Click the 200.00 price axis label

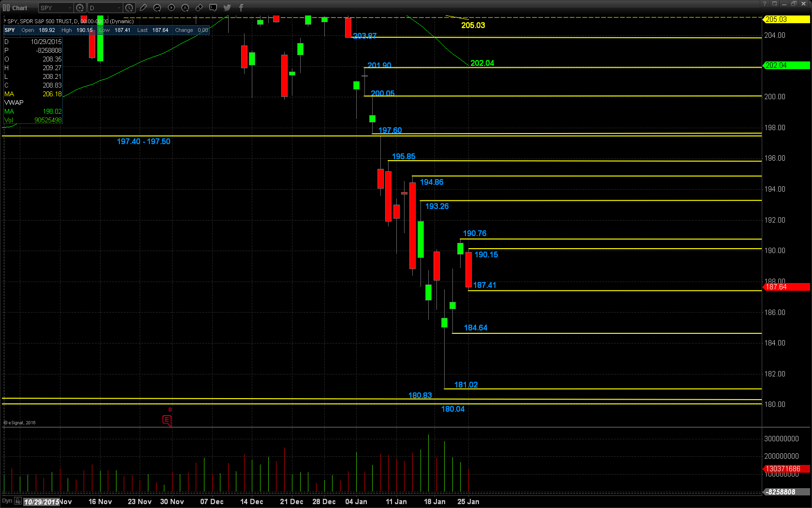775,97
